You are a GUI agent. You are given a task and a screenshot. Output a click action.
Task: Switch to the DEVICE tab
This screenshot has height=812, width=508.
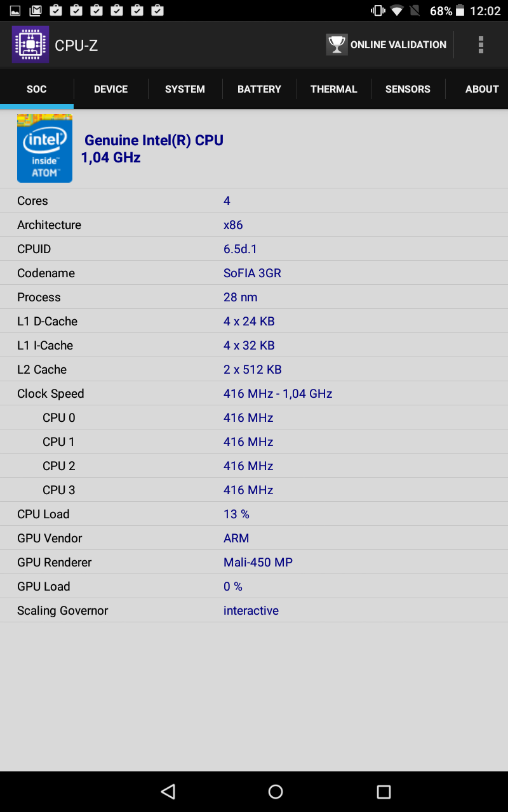[111, 89]
